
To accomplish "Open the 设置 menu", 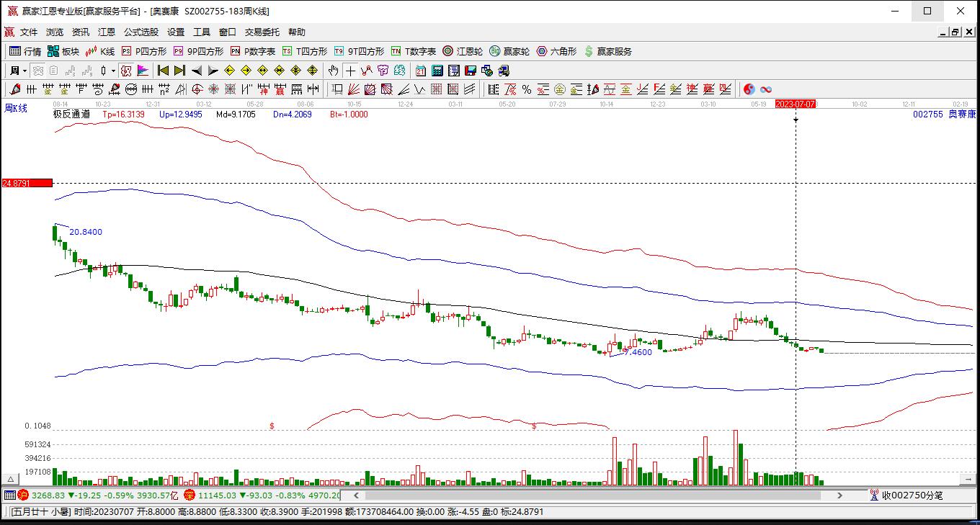I will (176, 32).
